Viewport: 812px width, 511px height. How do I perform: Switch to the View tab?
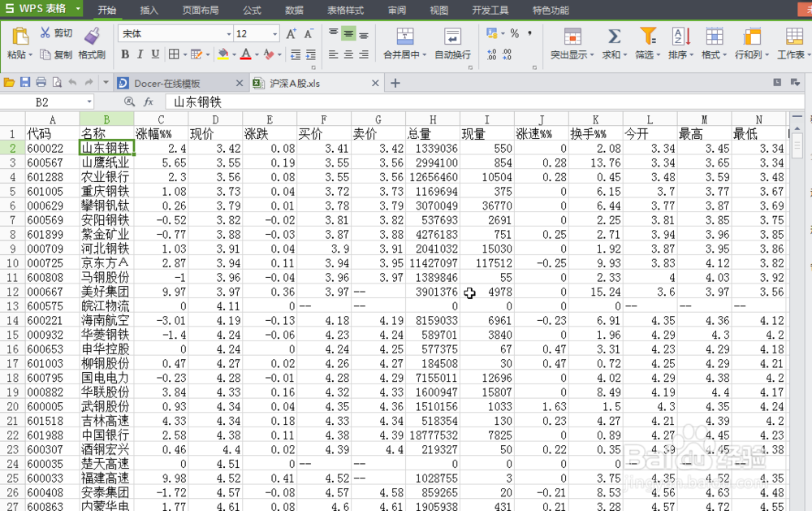[x=439, y=10]
